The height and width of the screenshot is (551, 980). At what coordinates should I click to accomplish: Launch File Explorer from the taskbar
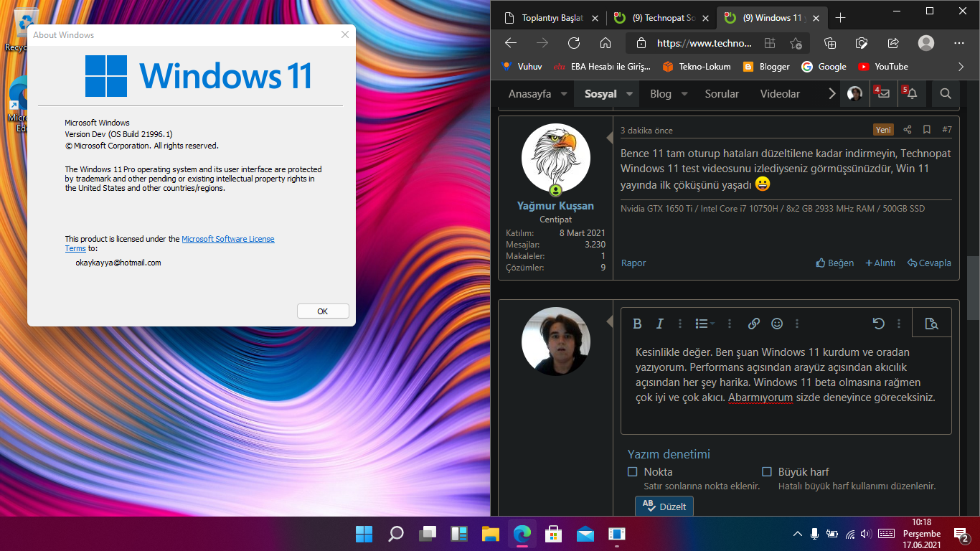[491, 534]
